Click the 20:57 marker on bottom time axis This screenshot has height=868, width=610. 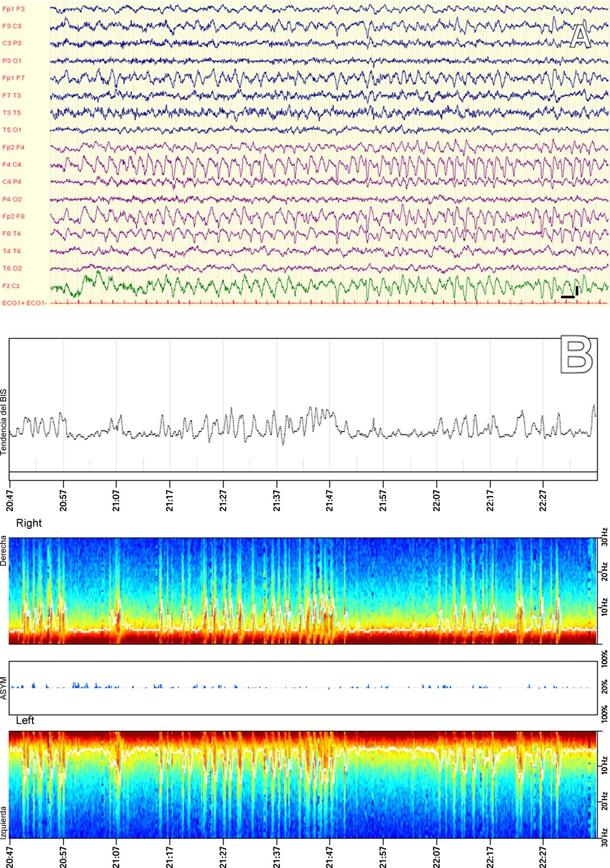click(x=63, y=857)
